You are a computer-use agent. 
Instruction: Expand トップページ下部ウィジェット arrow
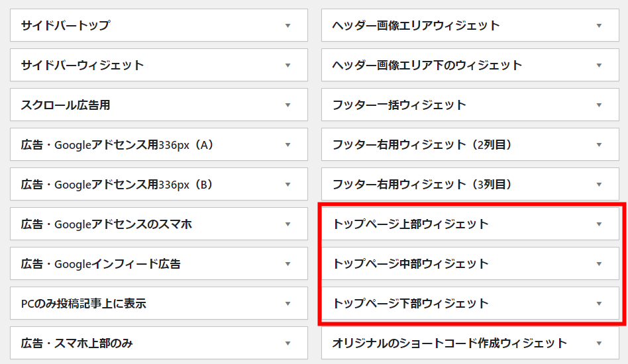pyautogui.click(x=599, y=303)
